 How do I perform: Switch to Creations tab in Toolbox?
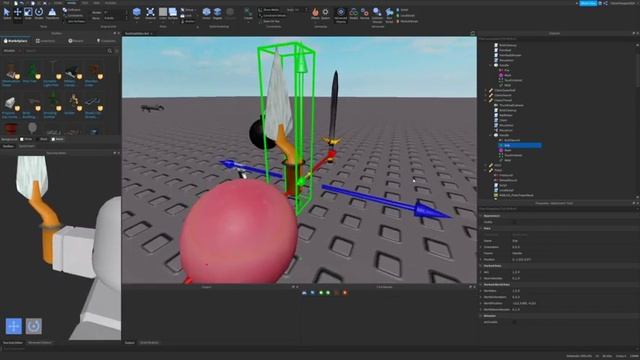(106, 41)
